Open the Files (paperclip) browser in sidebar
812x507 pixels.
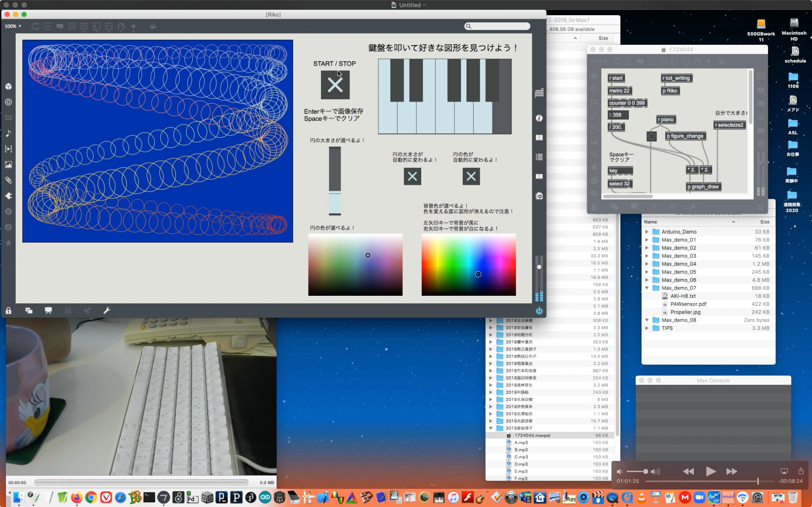click(9, 180)
